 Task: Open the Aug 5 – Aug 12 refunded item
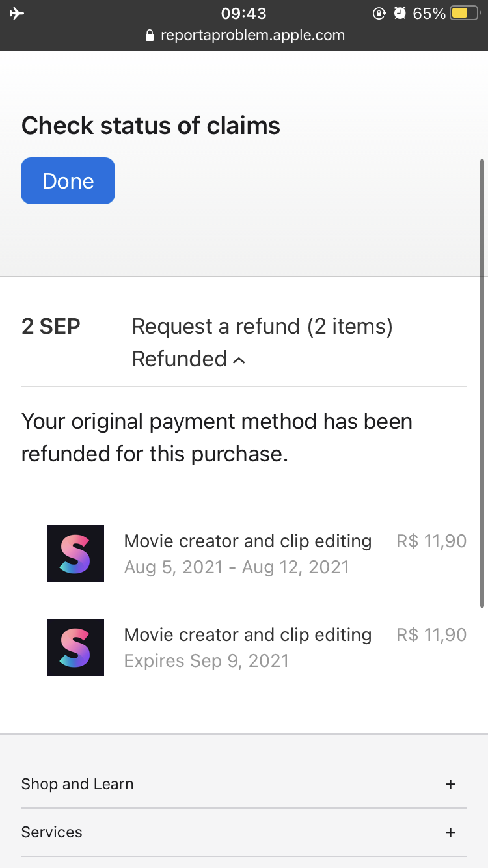tap(247, 554)
